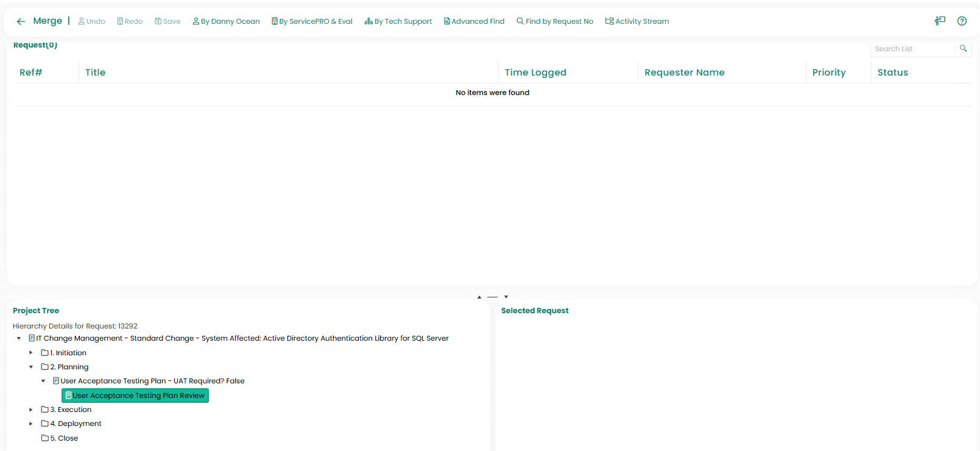Filter requests By Danny Ocean
The width and height of the screenshot is (980, 451).
226,21
